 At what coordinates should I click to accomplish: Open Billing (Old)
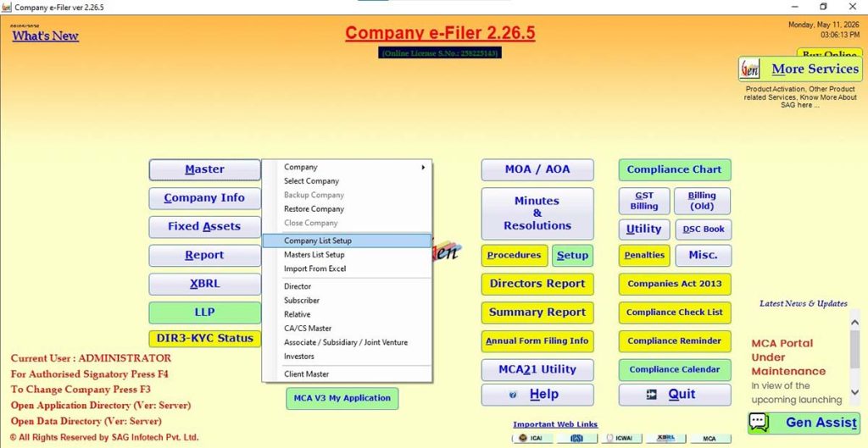tap(702, 201)
